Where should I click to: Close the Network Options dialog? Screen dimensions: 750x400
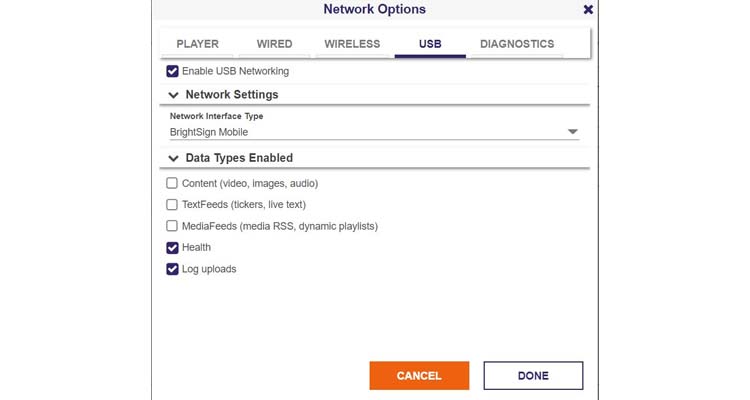[588, 10]
